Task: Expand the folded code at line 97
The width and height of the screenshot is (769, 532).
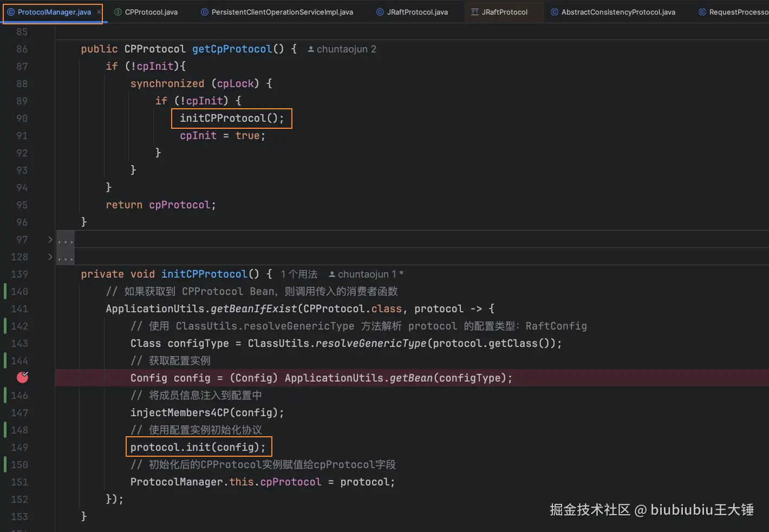Action: pos(50,239)
